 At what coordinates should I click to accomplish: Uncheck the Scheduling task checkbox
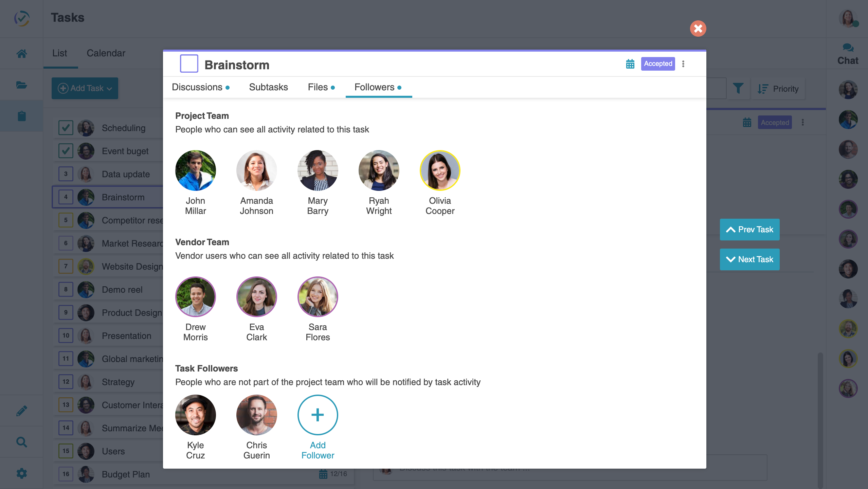point(66,128)
